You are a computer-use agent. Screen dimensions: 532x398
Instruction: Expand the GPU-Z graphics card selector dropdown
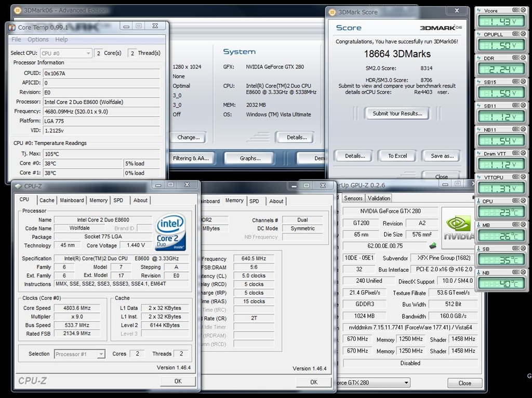coord(406,383)
